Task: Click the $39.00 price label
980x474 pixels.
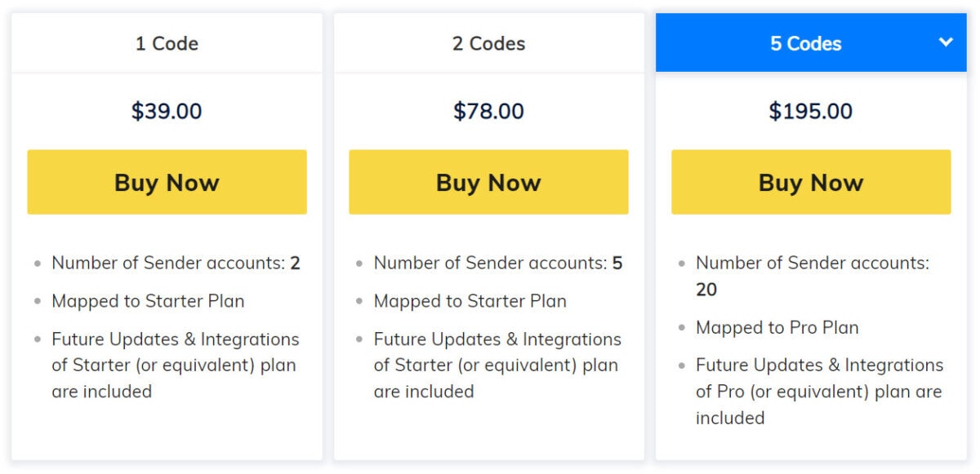Action: 167,110
